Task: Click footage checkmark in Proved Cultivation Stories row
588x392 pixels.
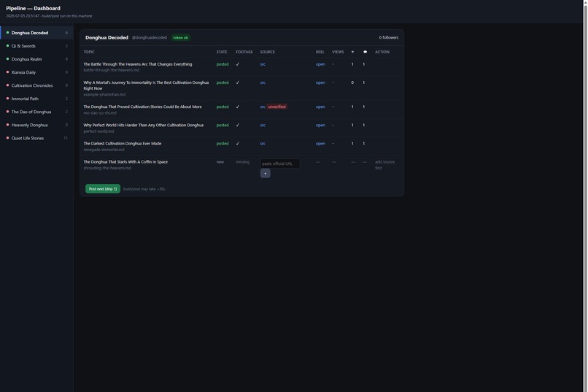Action: [237, 107]
